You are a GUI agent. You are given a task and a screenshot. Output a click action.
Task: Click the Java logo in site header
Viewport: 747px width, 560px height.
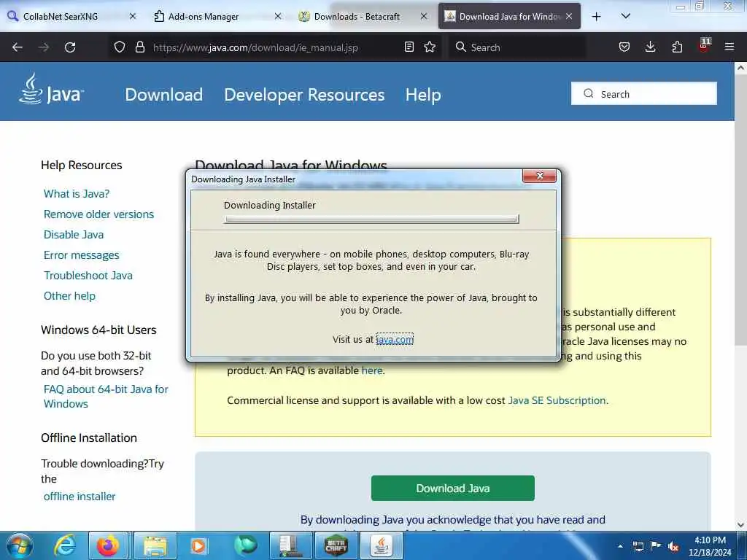point(52,89)
